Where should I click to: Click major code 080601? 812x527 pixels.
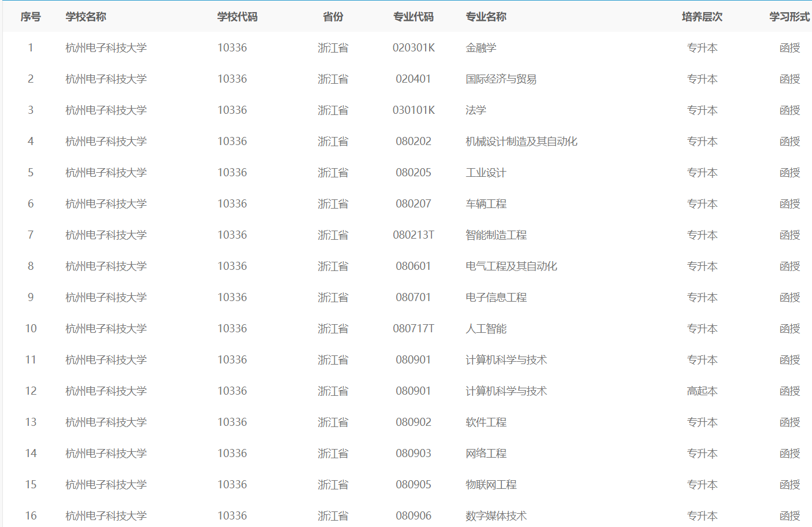tap(414, 266)
